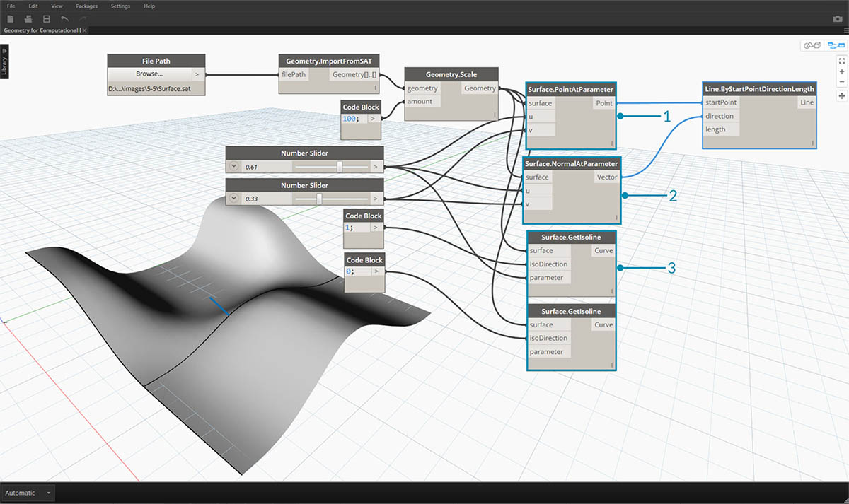849x504 pixels.
Task: Open a file with the Open toolbar icon
Action: pyautogui.click(x=28, y=19)
